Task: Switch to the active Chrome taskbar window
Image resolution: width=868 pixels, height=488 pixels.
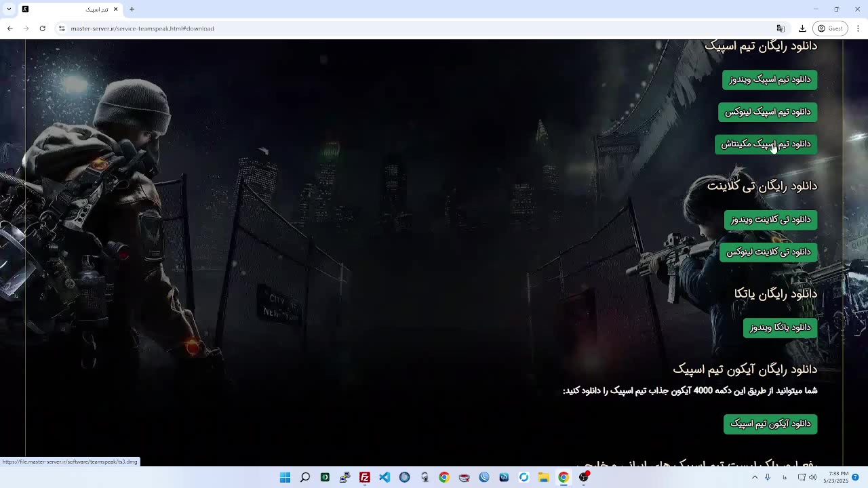Action: click(564, 477)
